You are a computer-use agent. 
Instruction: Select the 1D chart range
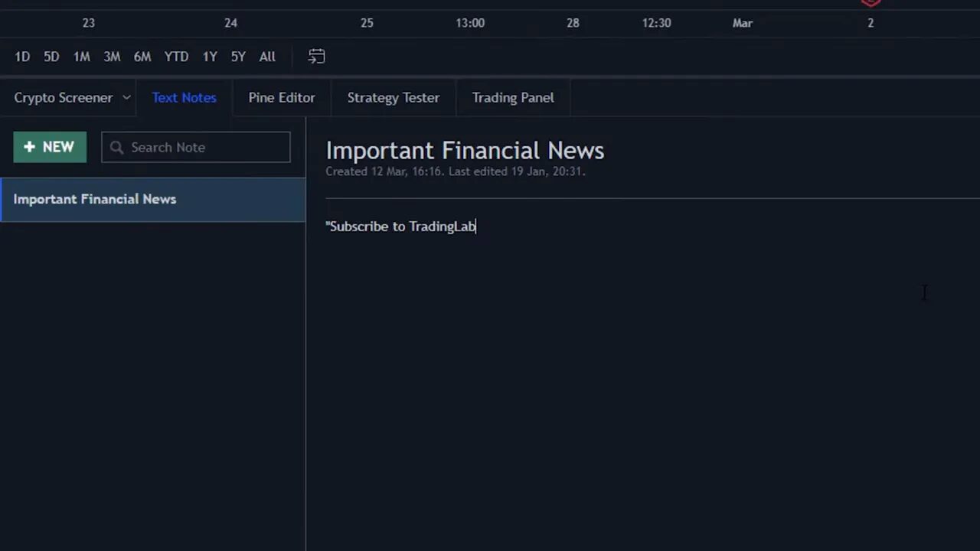[22, 56]
